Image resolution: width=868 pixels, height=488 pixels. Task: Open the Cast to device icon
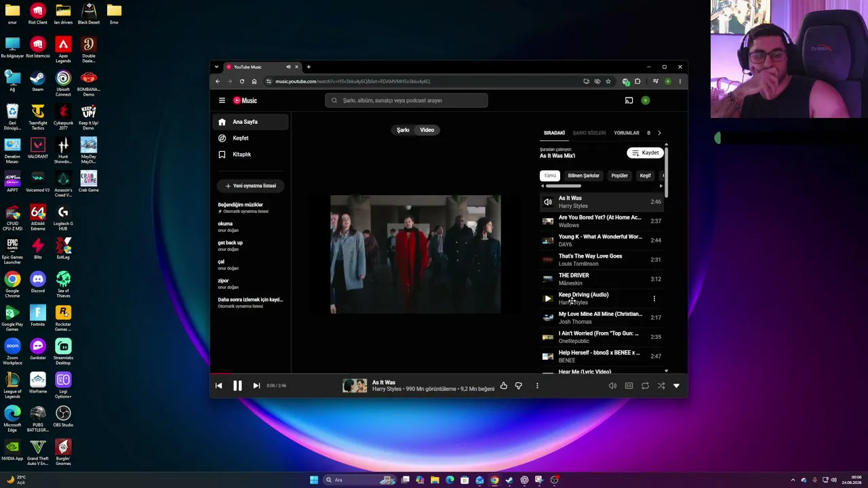(x=629, y=100)
